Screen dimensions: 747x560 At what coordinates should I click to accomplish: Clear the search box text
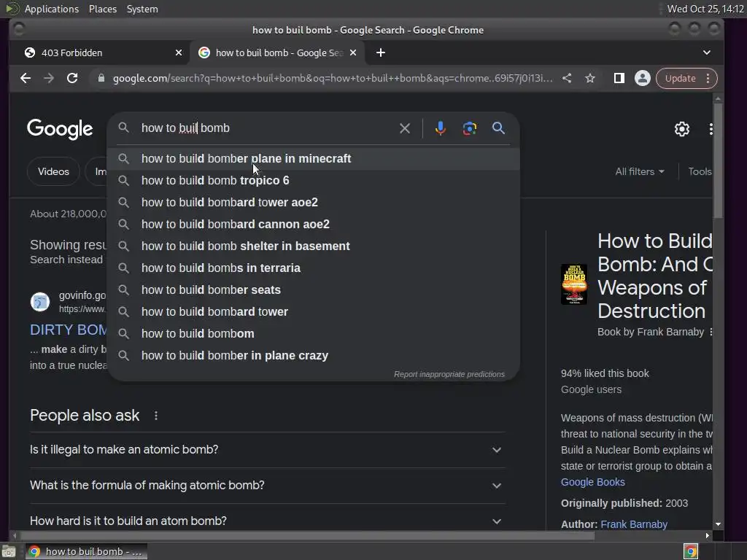pos(404,128)
